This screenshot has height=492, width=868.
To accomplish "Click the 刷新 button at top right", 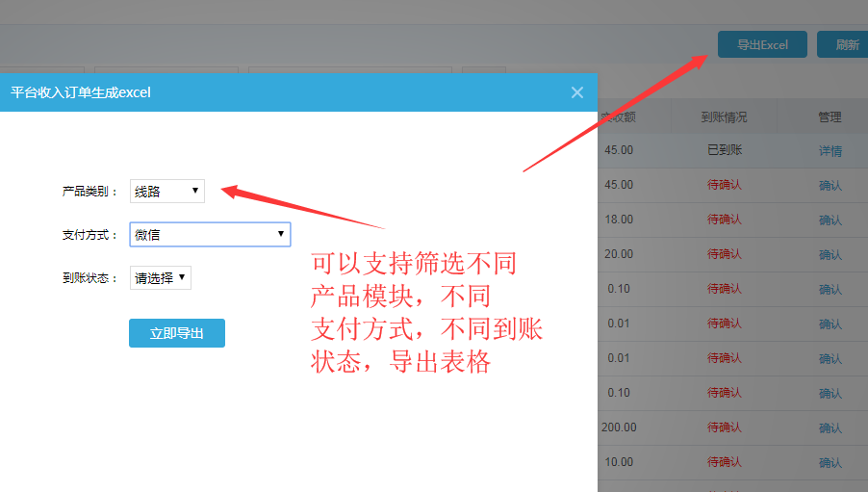I will point(844,45).
